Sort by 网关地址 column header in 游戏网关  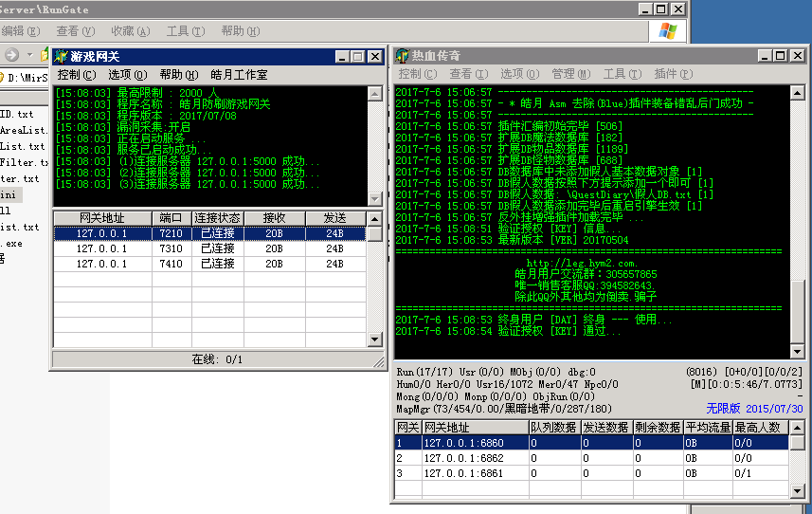pos(102,218)
